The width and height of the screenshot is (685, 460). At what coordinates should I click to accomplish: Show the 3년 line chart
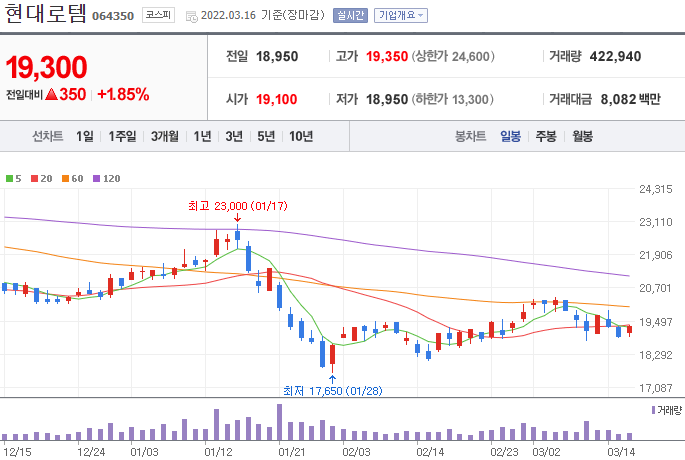(234, 136)
